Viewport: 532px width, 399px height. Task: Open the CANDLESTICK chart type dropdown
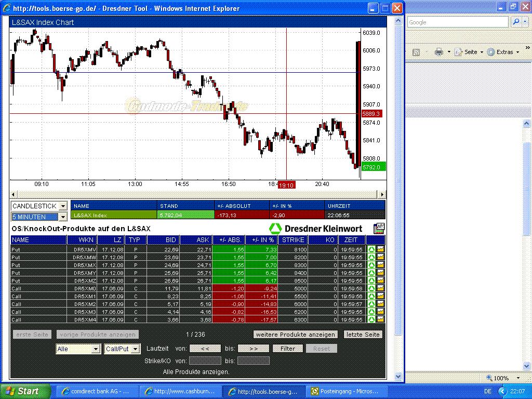[63, 206]
